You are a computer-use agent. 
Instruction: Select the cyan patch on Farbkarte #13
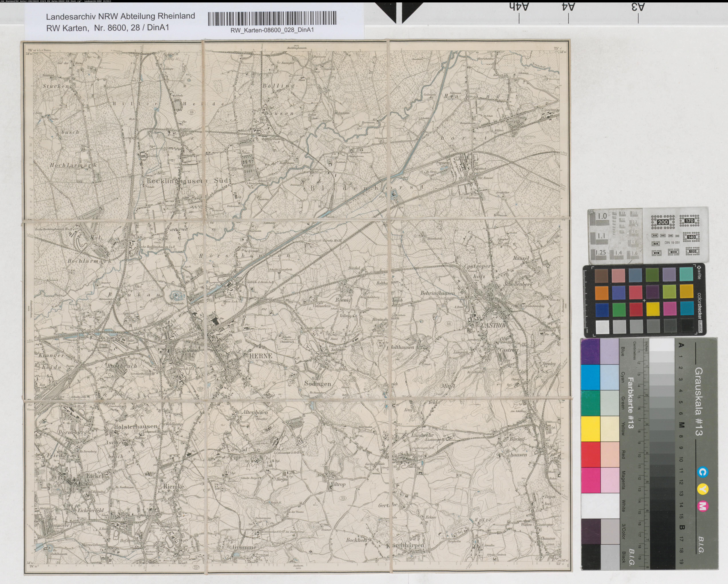[x=591, y=377]
